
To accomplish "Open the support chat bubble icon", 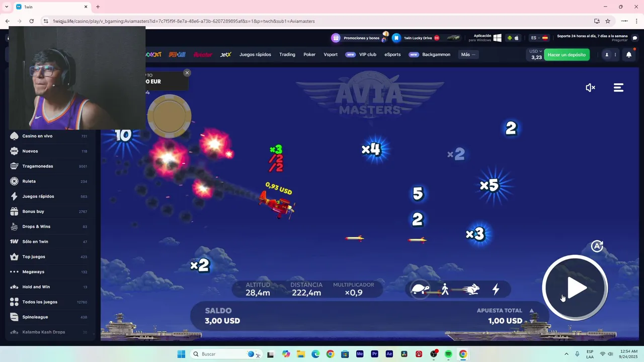I will pos(635,38).
